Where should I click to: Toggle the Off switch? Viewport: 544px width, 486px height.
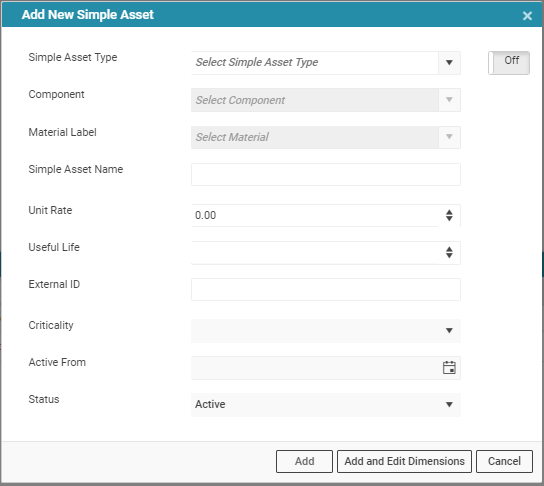click(509, 63)
